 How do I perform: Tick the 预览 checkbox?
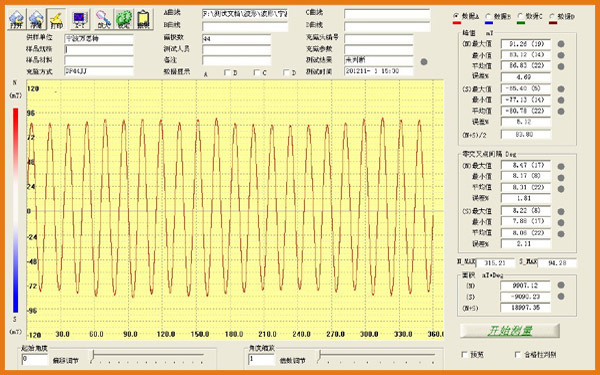pos(465,355)
